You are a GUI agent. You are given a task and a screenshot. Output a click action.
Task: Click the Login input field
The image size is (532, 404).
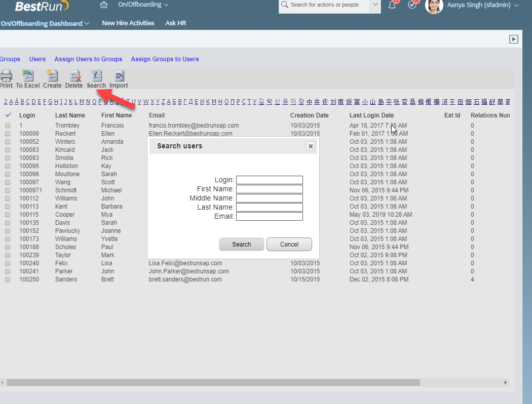click(270, 180)
